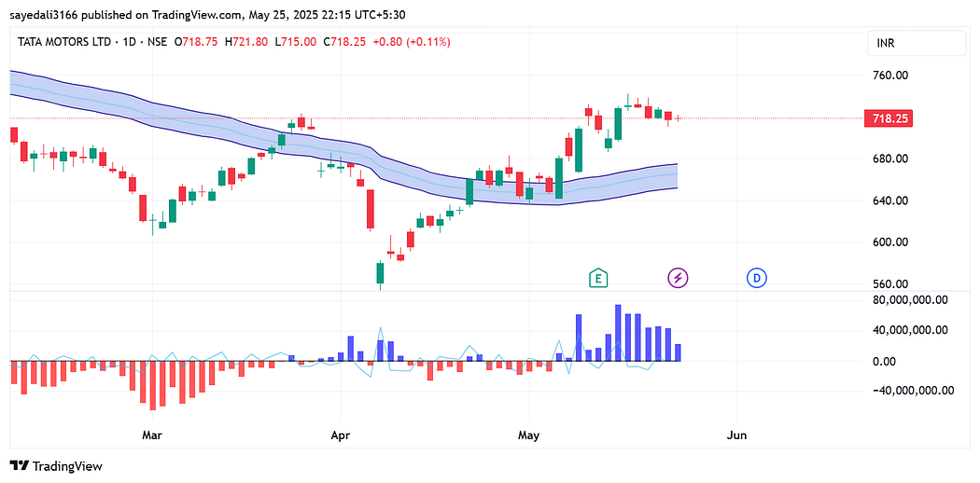Click the high value H721.80

246,42
